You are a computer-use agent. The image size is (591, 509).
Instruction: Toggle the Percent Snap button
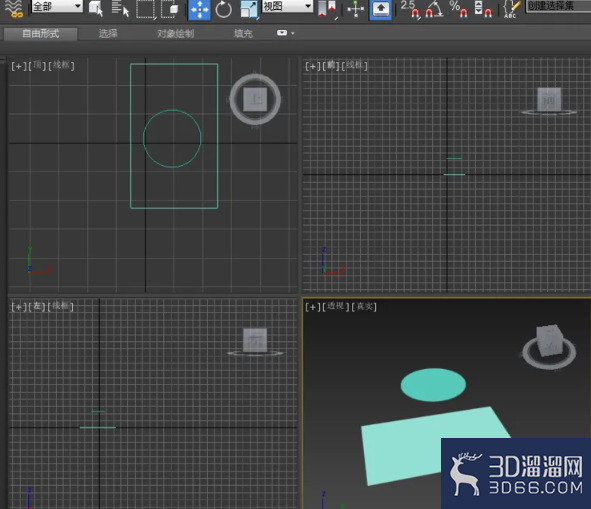(x=458, y=9)
